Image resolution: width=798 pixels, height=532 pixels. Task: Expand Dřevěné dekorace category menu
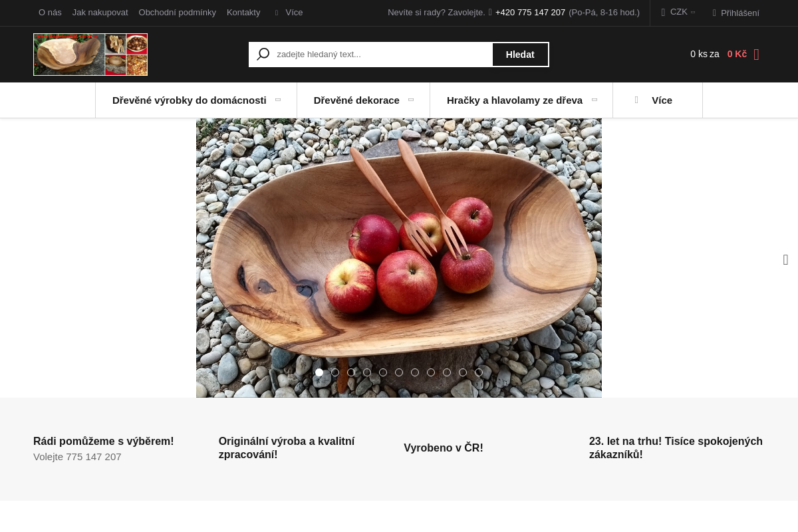click(x=363, y=100)
